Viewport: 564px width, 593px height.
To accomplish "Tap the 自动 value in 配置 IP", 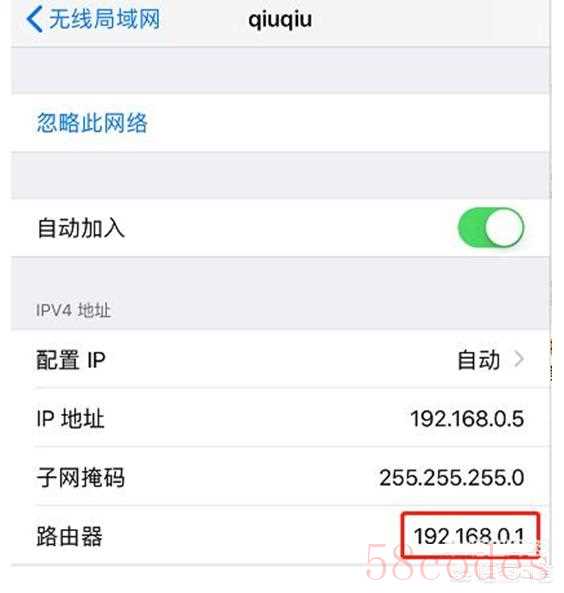I will pos(479,360).
